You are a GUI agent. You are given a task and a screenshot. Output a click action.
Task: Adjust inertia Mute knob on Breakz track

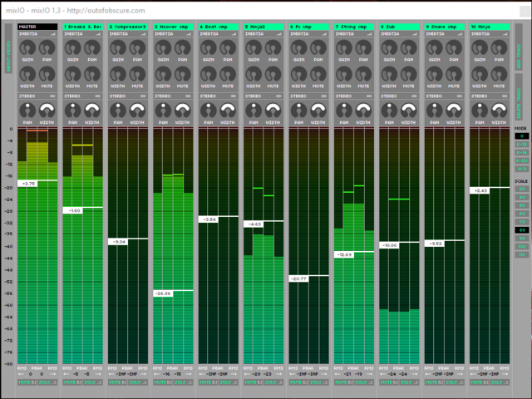tap(92, 74)
